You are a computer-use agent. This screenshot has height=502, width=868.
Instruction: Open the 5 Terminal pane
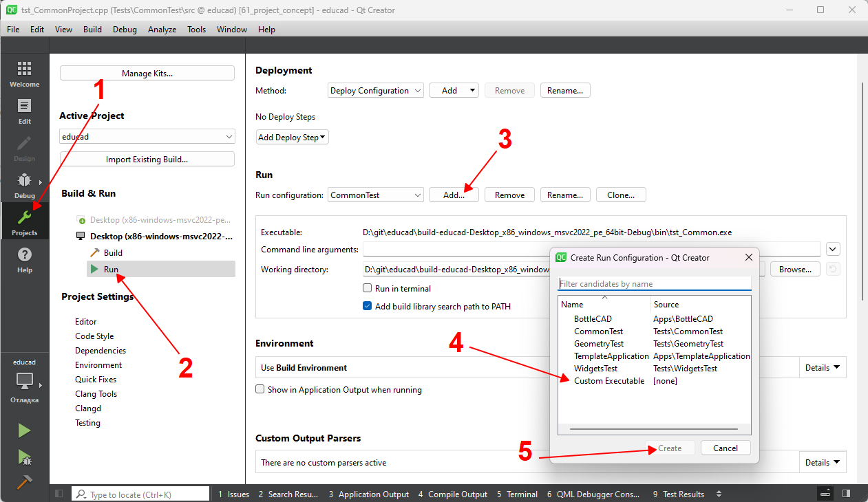coord(517,494)
